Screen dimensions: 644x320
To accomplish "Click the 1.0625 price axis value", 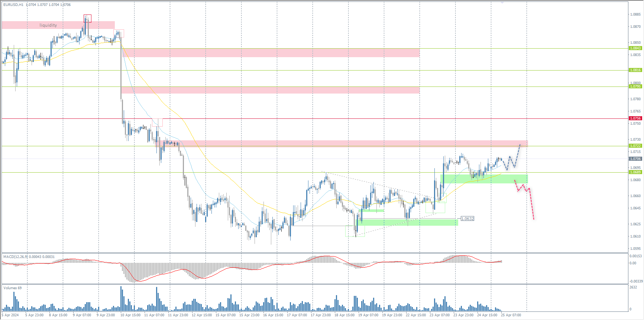I will (635, 224).
